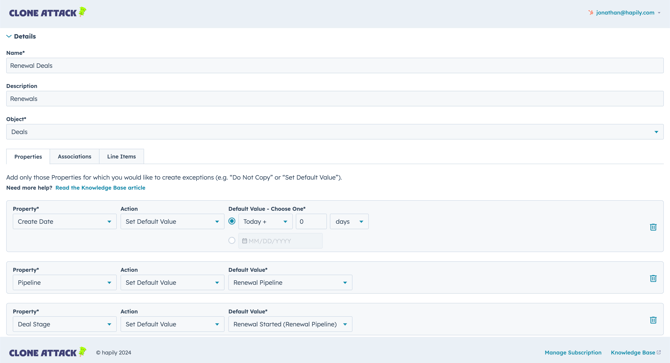Screen dimensions: 670x363
Task: Click the '© hapily 2024' footer text
Action: point(114,353)
